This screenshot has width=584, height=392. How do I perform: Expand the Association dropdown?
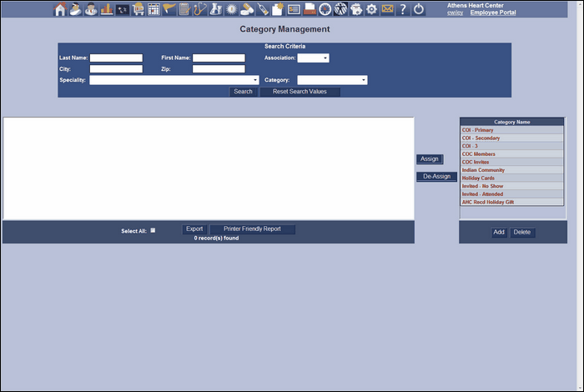coord(314,58)
